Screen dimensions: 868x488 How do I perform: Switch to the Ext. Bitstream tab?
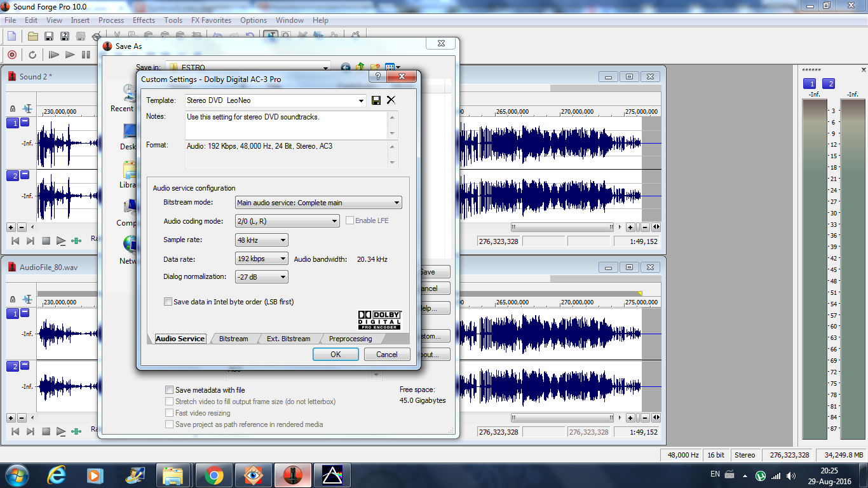pyautogui.click(x=288, y=339)
